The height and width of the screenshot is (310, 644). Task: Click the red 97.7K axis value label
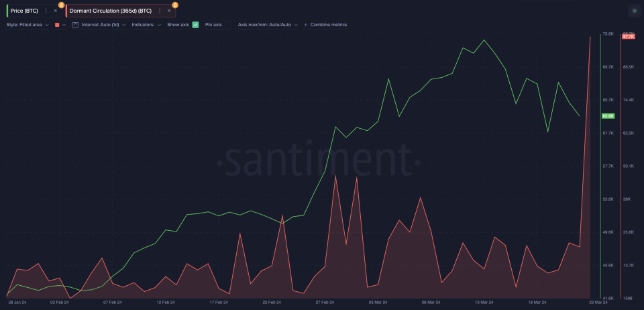coord(628,36)
